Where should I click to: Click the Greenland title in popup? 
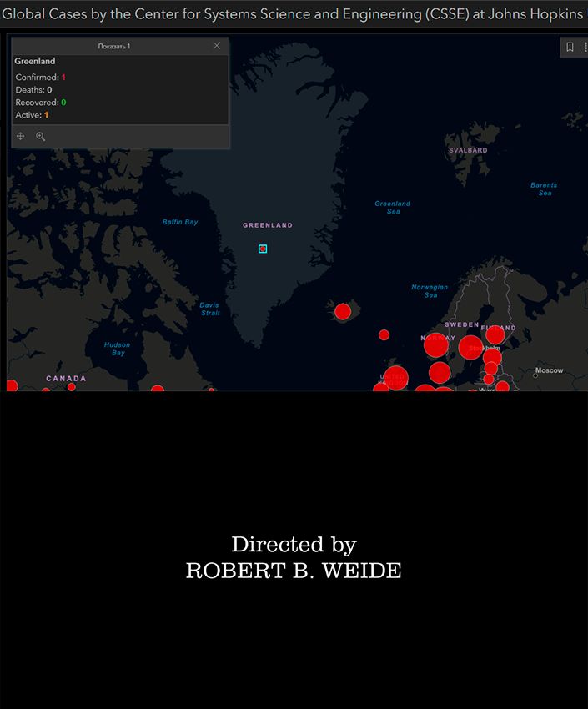coord(35,61)
